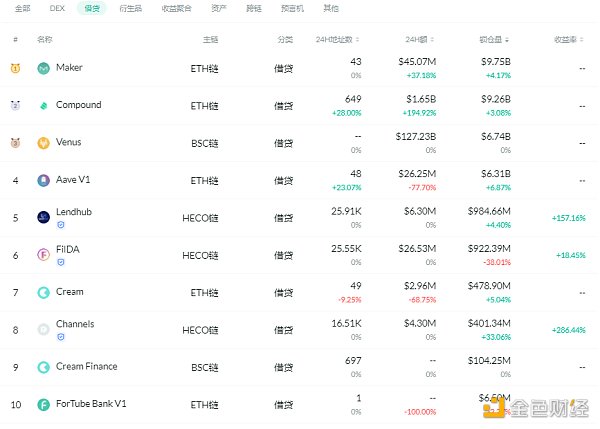The image size is (600, 429).
Task: Click ETH链 in the Compound row
Action: pyautogui.click(x=204, y=106)
